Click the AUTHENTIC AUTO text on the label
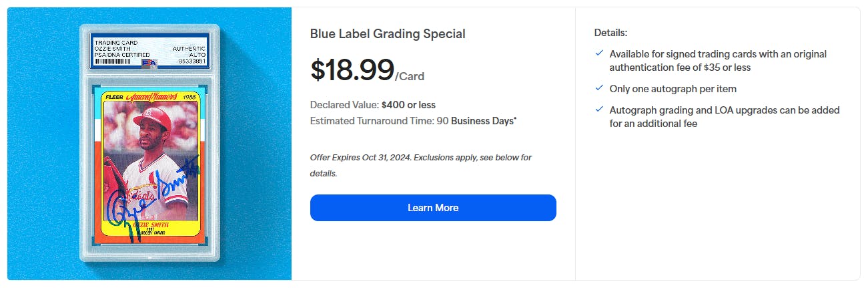This screenshot has width=868, height=288. point(190,51)
